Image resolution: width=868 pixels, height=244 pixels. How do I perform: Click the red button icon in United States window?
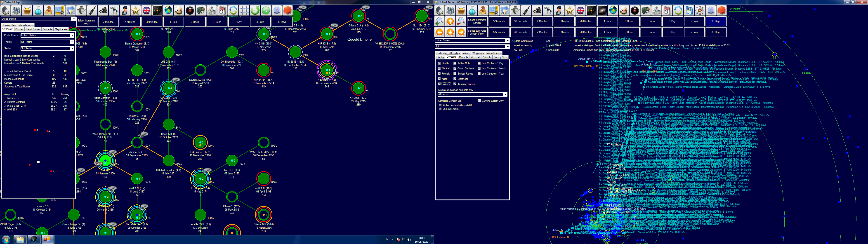tap(722, 10)
